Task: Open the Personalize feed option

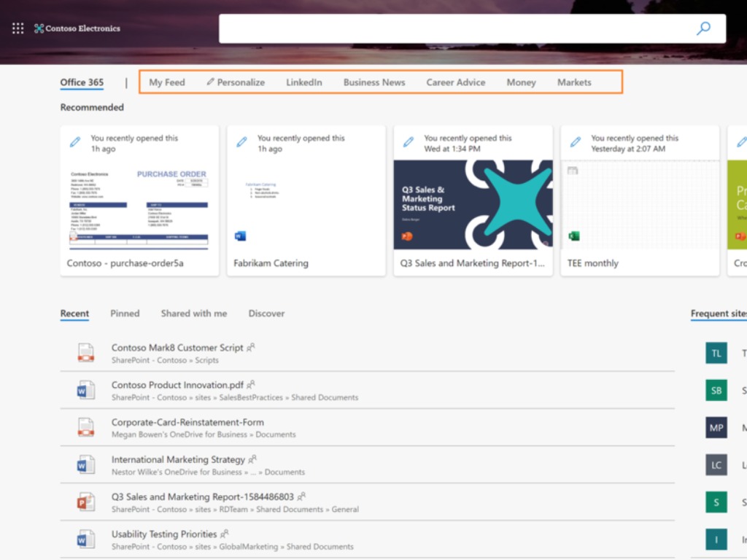Action: pos(236,82)
